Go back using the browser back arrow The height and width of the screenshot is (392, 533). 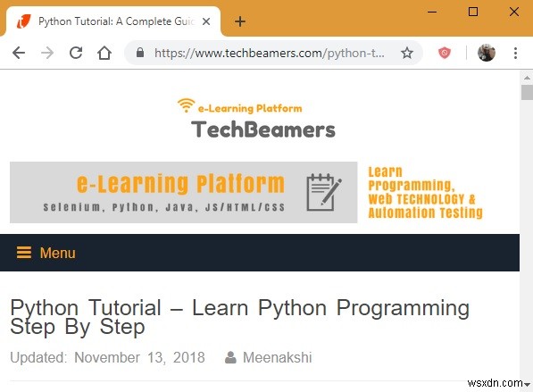[19, 53]
